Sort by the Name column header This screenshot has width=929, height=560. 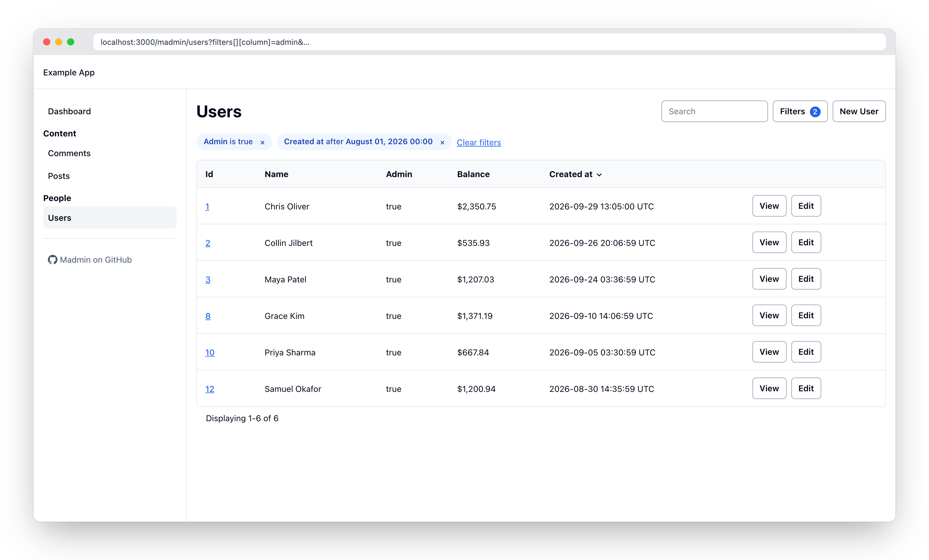pyautogui.click(x=276, y=174)
